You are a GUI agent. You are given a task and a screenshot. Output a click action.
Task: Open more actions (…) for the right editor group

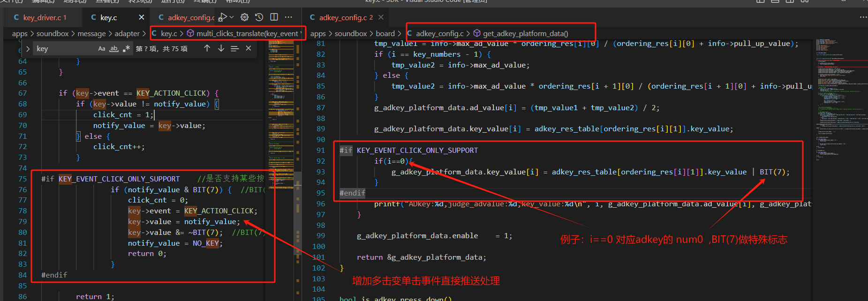coord(863,17)
